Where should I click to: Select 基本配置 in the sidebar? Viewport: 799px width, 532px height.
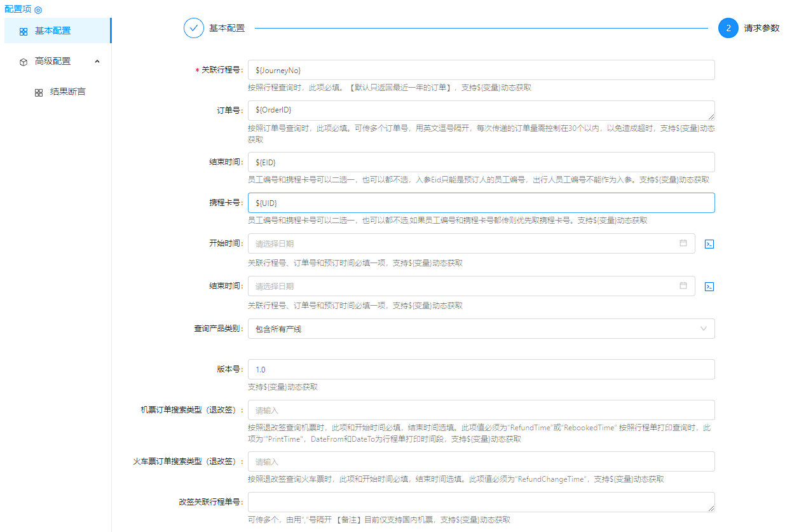pyautogui.click(x=53, y=31)
